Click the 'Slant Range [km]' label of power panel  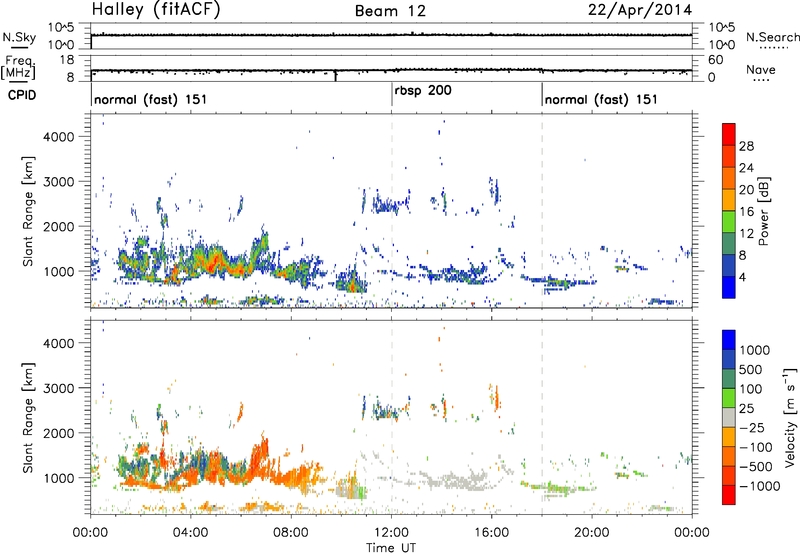28,211
